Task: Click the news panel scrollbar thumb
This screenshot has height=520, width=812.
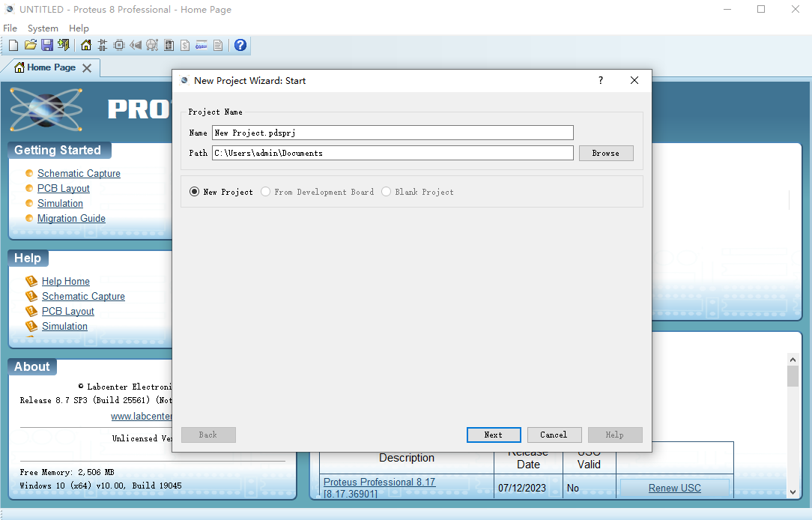Action: 793,376
